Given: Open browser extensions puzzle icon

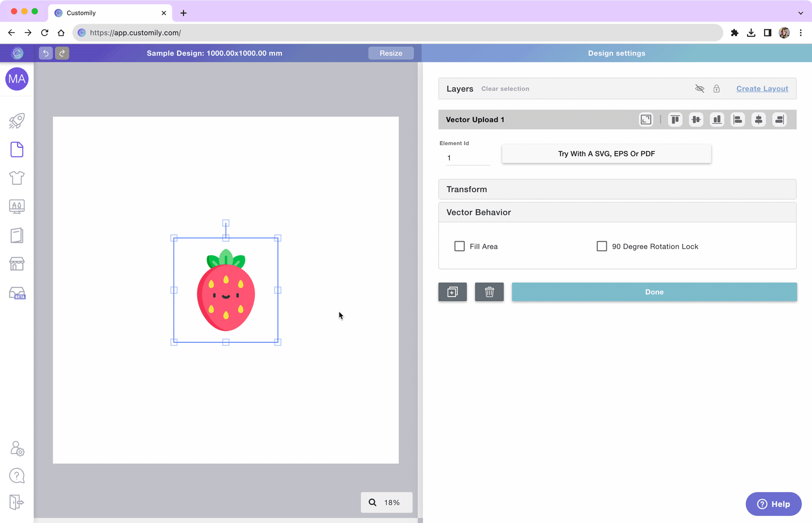Looking at the screenshot, I should click(735, 33).
